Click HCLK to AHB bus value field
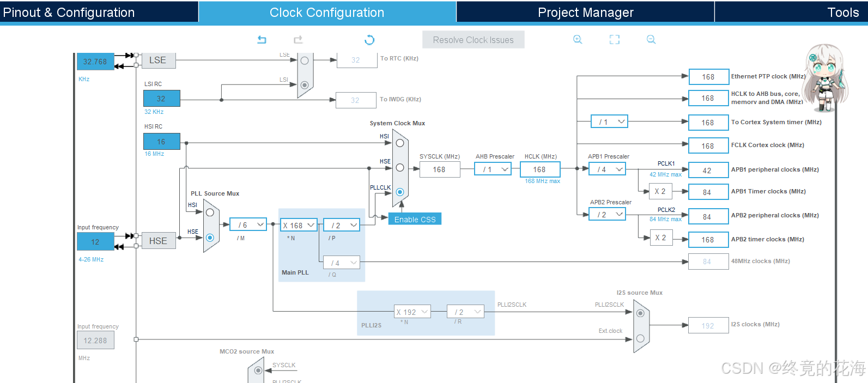868x383 pixels. tap(708, 98)
